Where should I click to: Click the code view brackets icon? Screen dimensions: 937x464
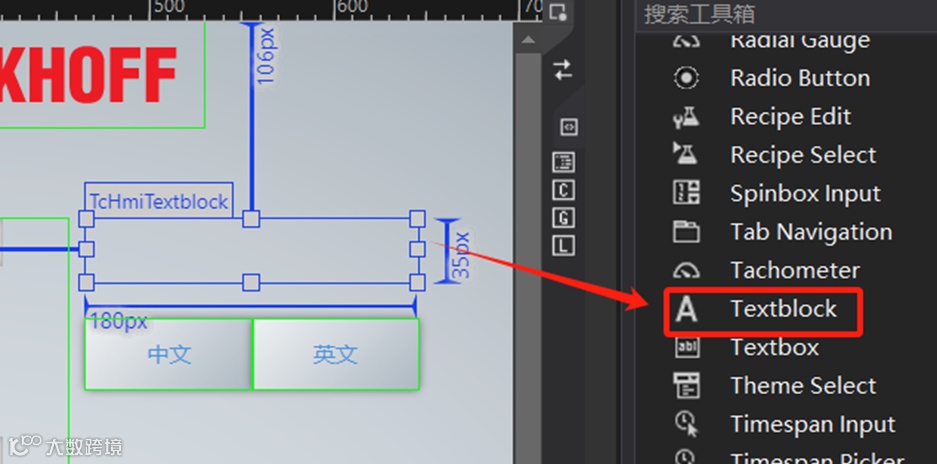(568, 127)
